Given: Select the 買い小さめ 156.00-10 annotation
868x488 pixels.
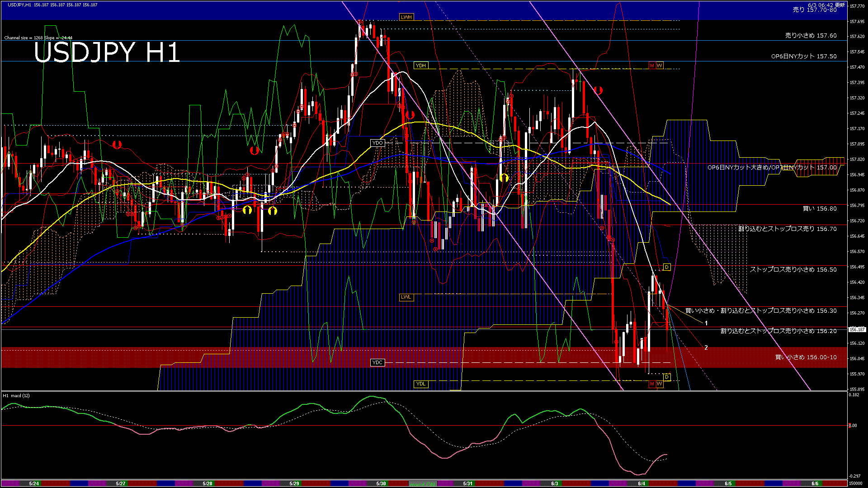Looking at the screenshot, I should tap(806, 357).
